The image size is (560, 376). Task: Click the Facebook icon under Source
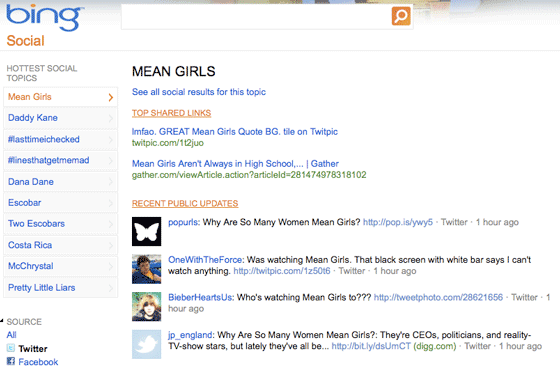11,361
